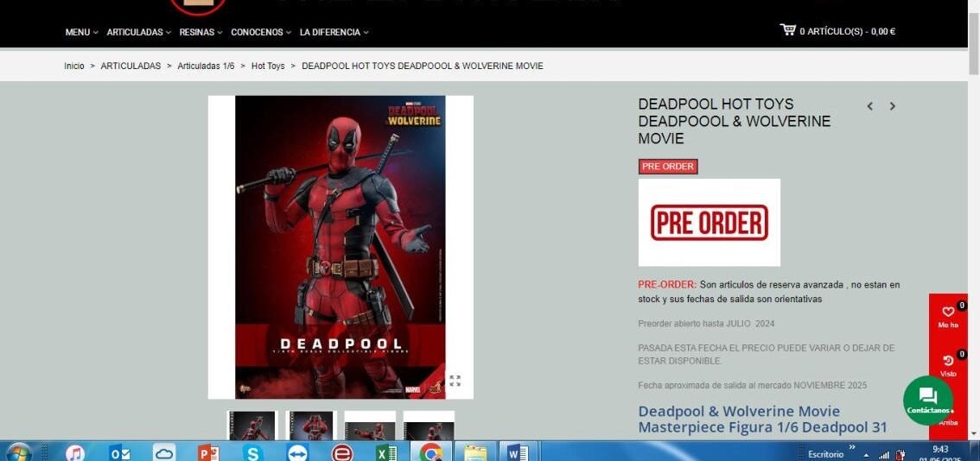Expand the RESINAS dropdown
980x461 pixels.
[x=200, y=32]
